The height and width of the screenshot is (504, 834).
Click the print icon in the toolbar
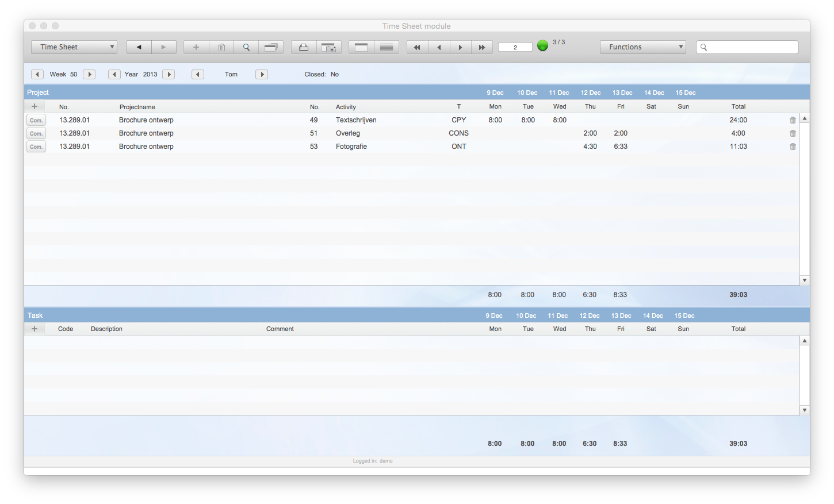coord(304,47)
